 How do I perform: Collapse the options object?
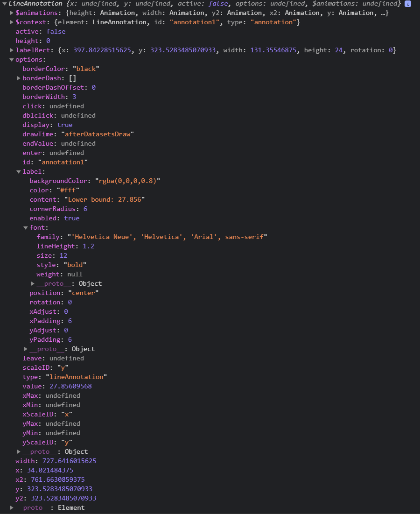coord(12,60)
